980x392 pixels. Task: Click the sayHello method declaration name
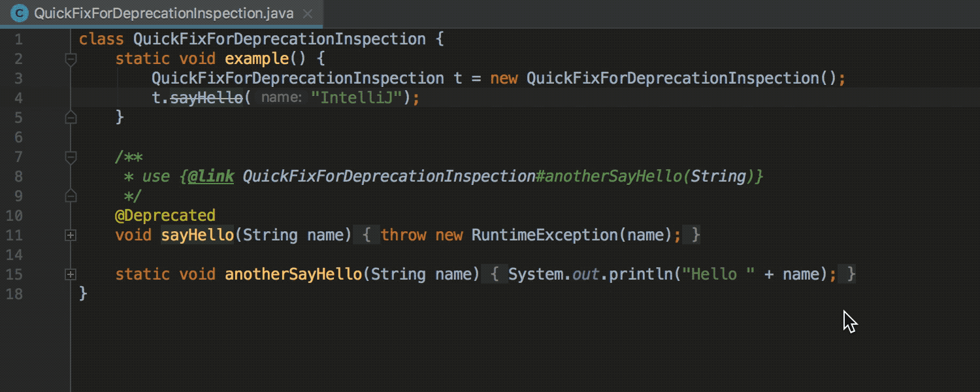tap(197, 235)
